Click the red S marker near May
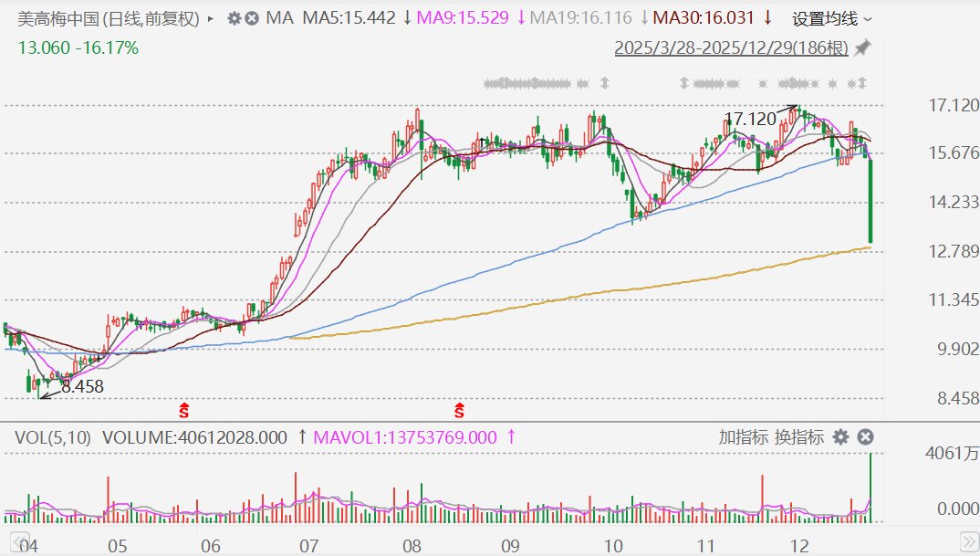This screenshot has height=556, width=980. pyautogui.click(x=183, y=408)
